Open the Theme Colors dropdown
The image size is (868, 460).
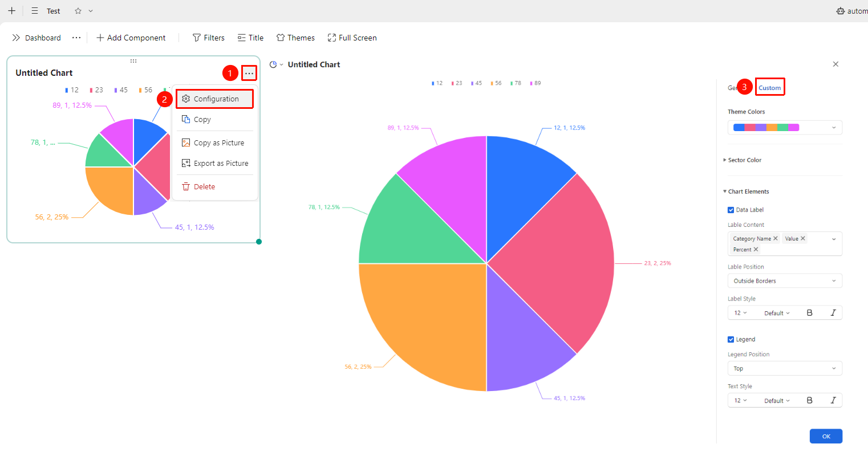[785, 128]
